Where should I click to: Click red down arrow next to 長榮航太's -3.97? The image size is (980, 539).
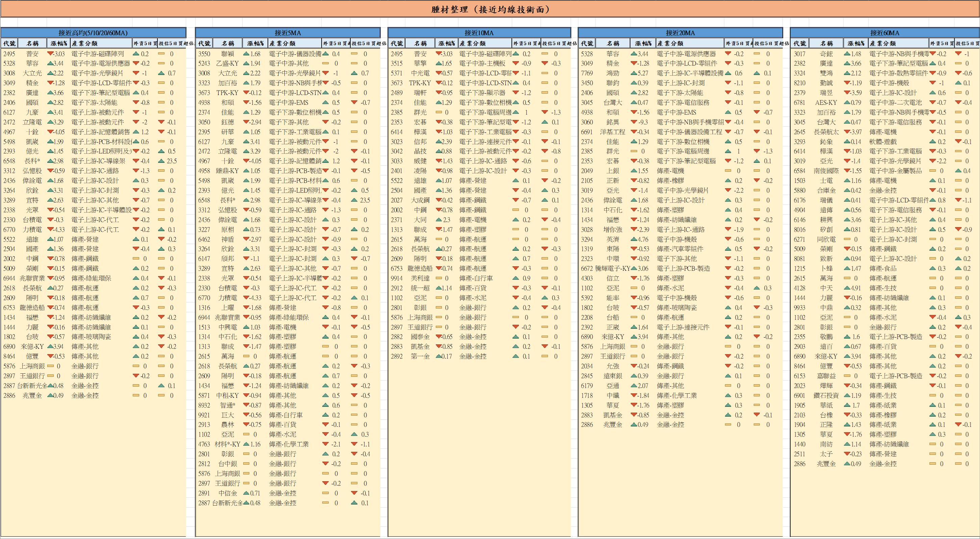847,132
